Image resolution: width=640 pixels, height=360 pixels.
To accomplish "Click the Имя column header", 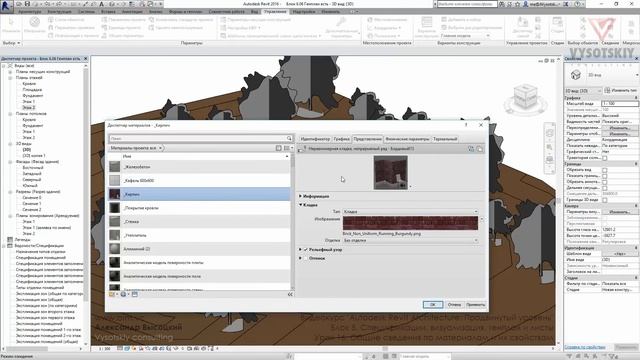I will point(127,156).
